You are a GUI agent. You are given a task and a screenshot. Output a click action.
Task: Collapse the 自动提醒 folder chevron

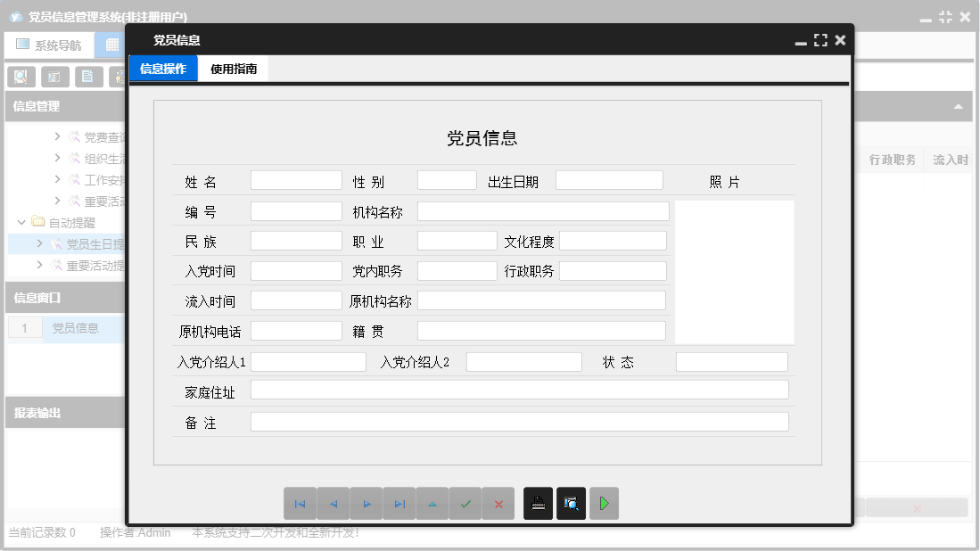coord(21,222)
